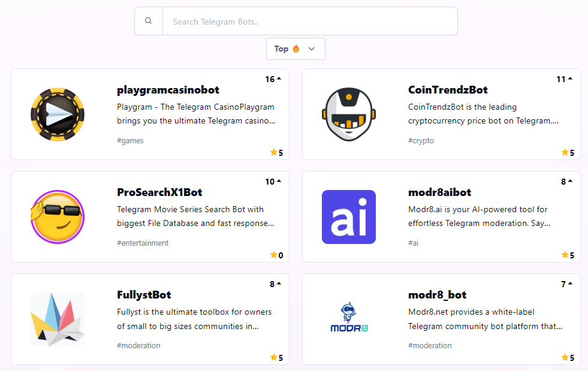Click the playgramcasinobot casino chip logo

pyautogui.click(x=58, y=114)
